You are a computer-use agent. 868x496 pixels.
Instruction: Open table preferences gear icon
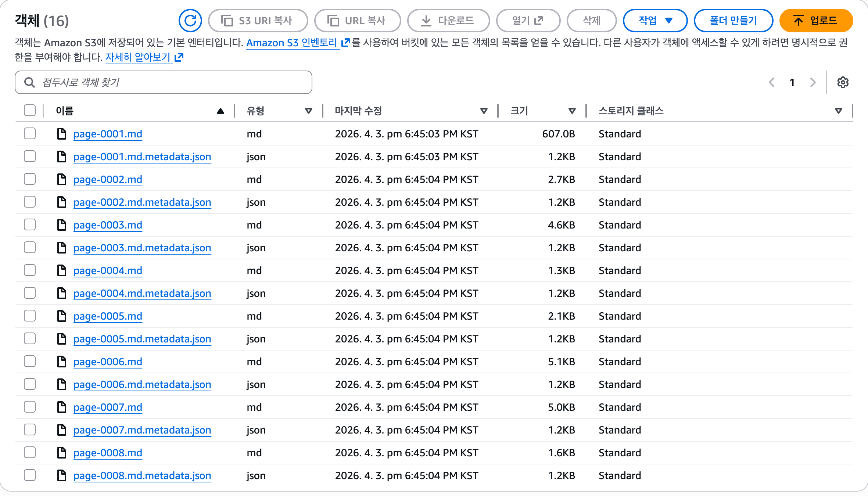coord(843,82)
